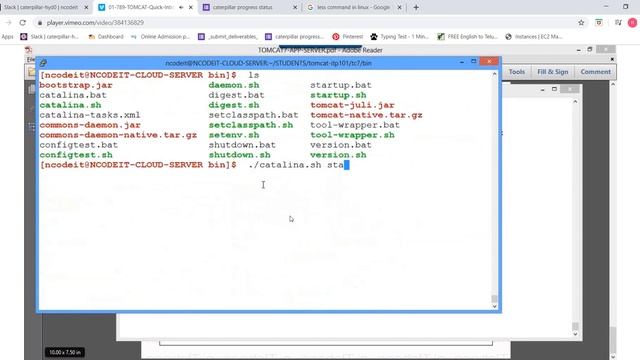Viewport: 640px width, 360px height.
Task: Open Comment panel in Adobe Reader
Action: tap(596, 72)
